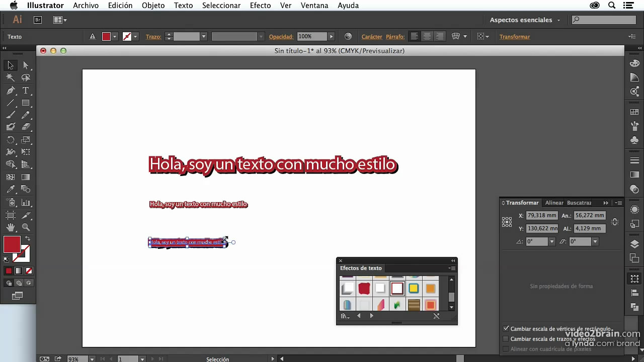Open the Archivo menu

pyautogui.click(x=86, y=6)
